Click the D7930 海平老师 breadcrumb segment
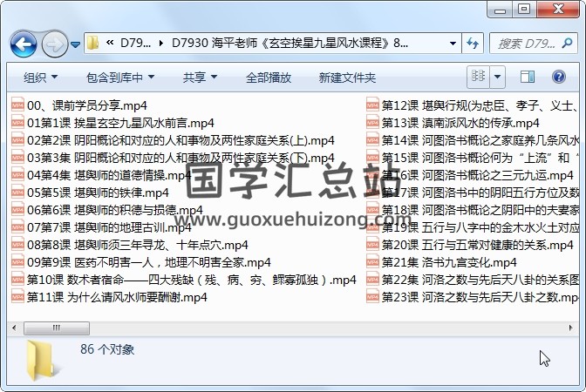The image size is (586, 392). click(290, 44)
